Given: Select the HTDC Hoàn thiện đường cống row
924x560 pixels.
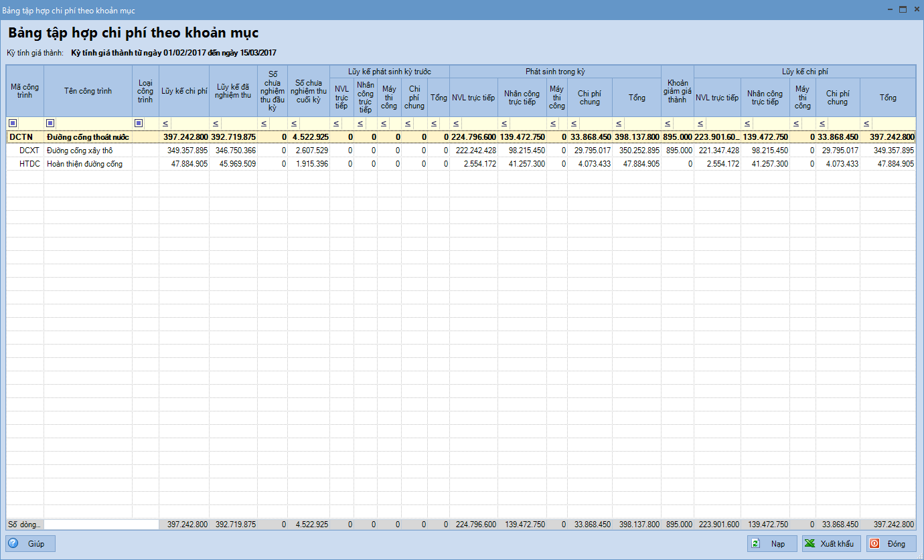Looking at the screenshot, I should pos(87,164).
